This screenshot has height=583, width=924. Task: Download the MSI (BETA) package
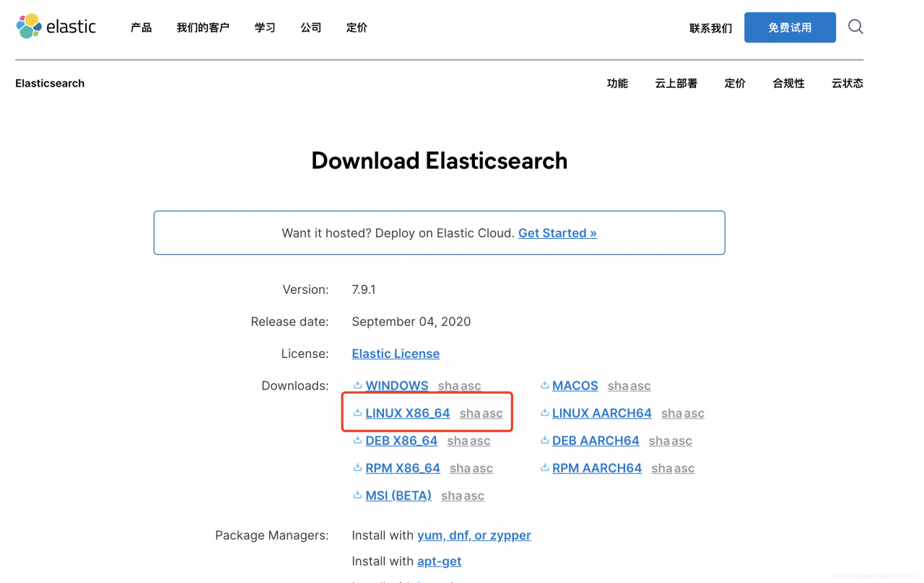[398, 495]
